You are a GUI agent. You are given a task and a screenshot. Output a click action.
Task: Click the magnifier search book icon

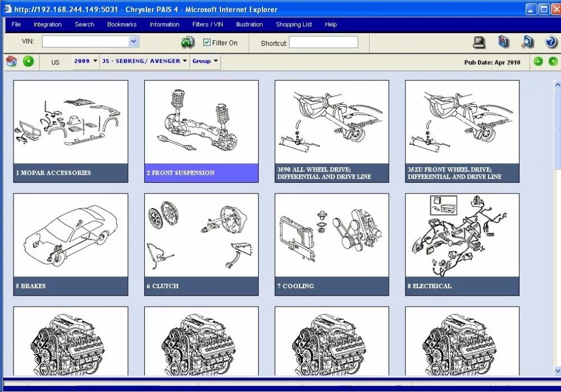click(527, 42)
